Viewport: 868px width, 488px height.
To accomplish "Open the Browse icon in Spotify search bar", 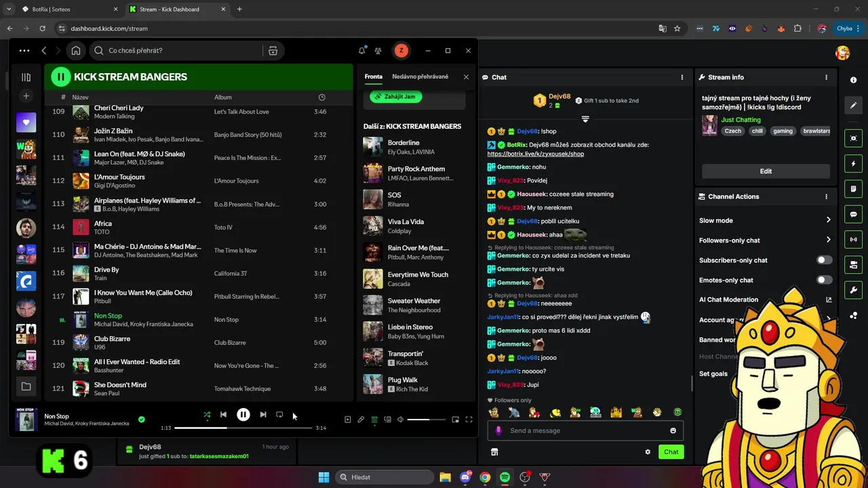I will tap(273, 51).
